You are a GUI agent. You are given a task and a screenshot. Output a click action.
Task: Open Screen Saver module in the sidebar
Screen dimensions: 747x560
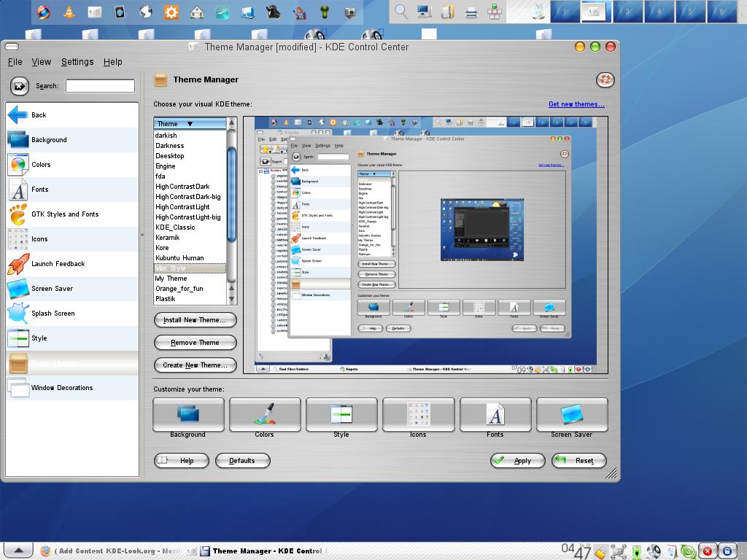tap(72, 289)
